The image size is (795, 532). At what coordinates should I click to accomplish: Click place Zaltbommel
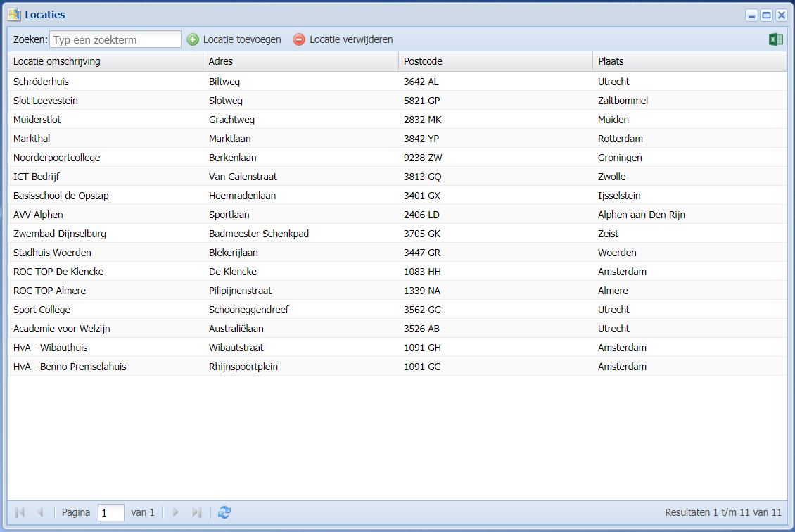point(623,101)
